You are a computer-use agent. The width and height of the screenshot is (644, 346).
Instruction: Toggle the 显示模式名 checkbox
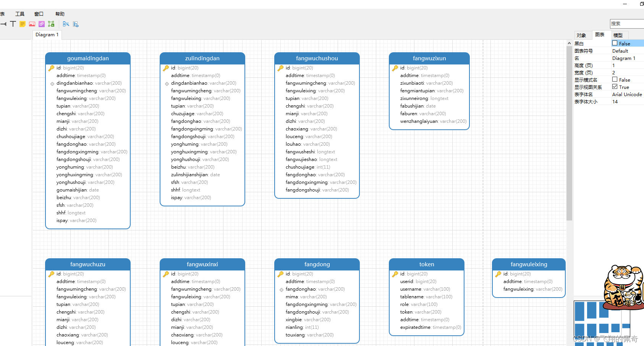(615, 79)
